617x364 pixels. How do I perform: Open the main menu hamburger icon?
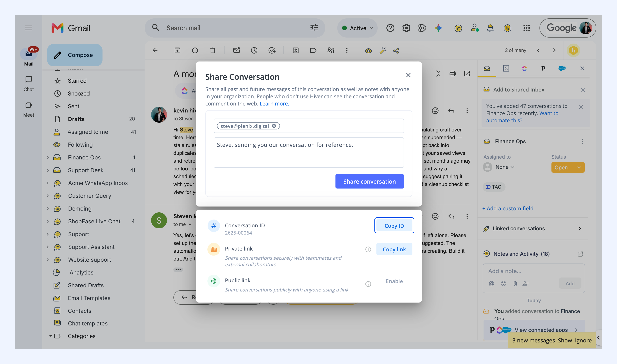click(x=29, y=28)
